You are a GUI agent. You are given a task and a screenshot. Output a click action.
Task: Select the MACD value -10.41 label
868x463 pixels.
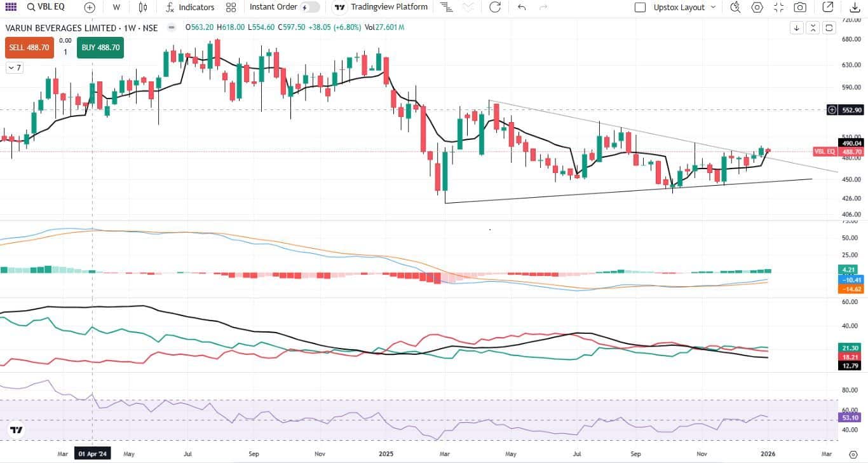click(x=850, y=280)
